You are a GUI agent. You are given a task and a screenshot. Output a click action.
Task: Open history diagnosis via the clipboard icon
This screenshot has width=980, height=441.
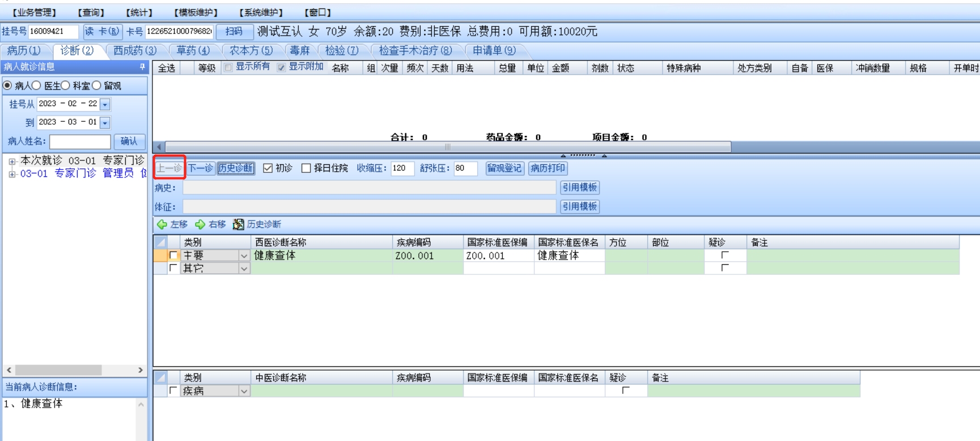[x=239, y=224]
